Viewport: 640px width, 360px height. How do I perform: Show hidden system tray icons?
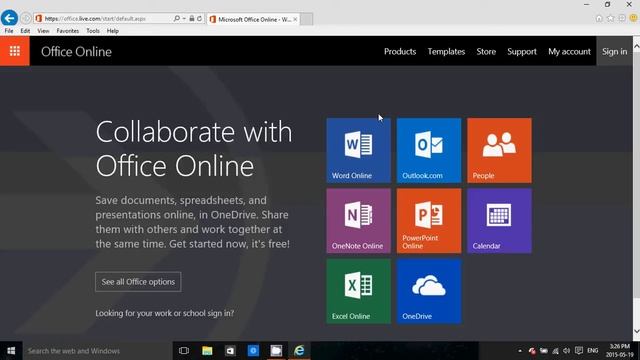520,351
